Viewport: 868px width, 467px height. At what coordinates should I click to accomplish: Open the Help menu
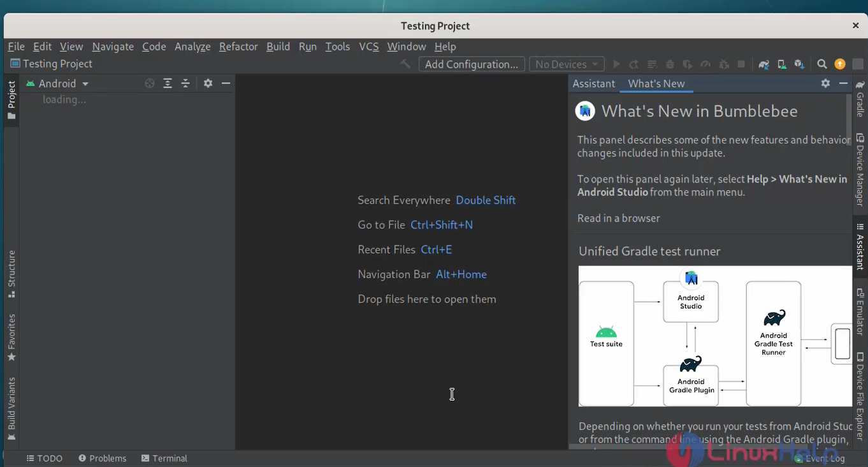tap(445, 47)
